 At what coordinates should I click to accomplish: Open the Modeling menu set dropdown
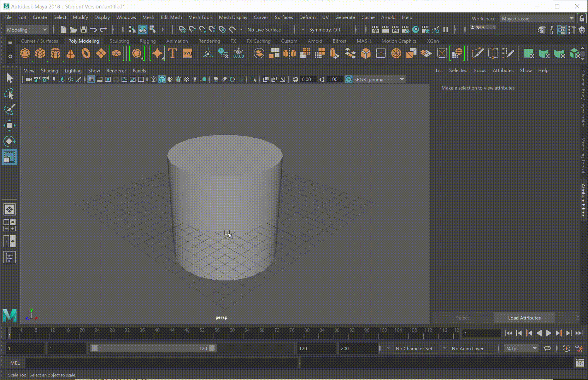click(27, 30)
